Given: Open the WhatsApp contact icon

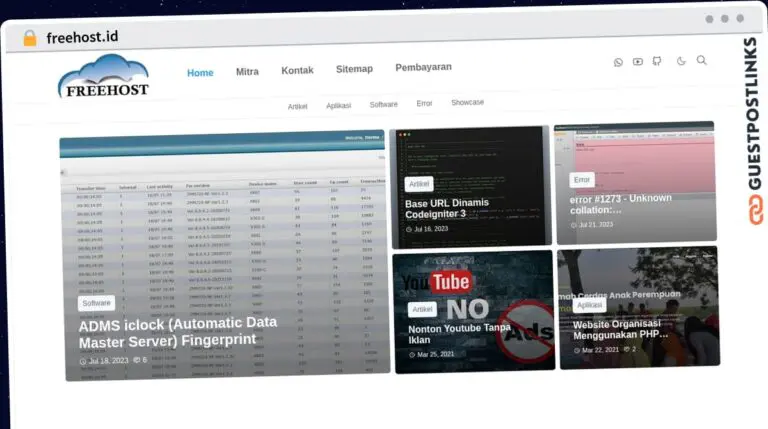Looking at the screenshot, I should click(x=618, y=62).
